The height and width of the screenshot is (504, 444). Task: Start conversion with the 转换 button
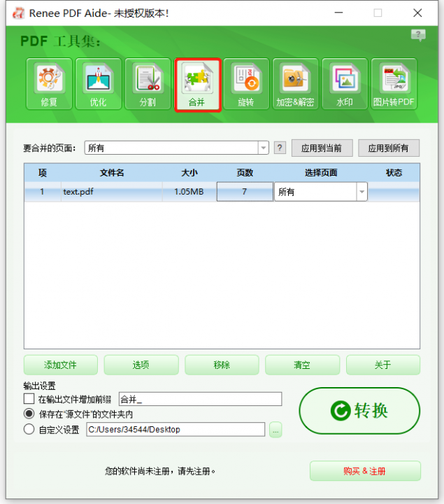[x=359, y=411]
